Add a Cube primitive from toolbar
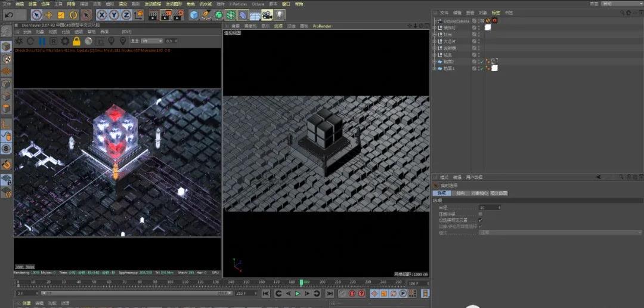Screen dimensions: 644x308 [194, 15]
